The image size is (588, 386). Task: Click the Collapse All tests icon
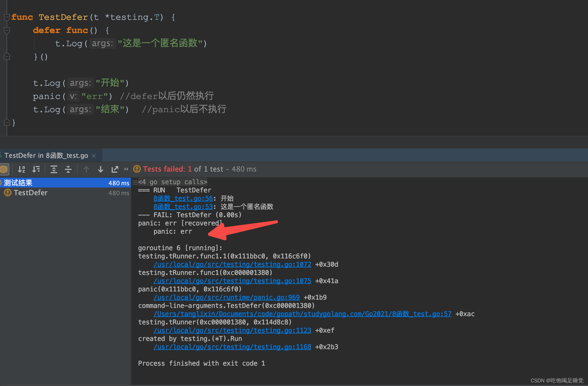click(x=68, y=169)
